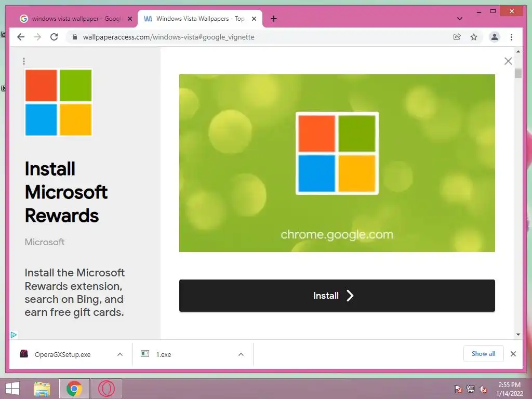This screenshot has height=399, width=532.
Task: Close the downloads bar
Action: click(x=513, y=354)
